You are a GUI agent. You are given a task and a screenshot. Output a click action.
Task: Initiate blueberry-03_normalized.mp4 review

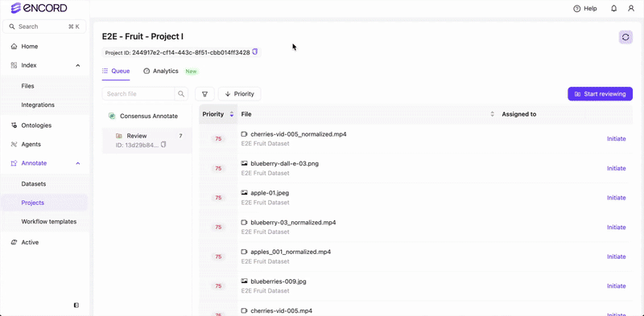point(617,227)
